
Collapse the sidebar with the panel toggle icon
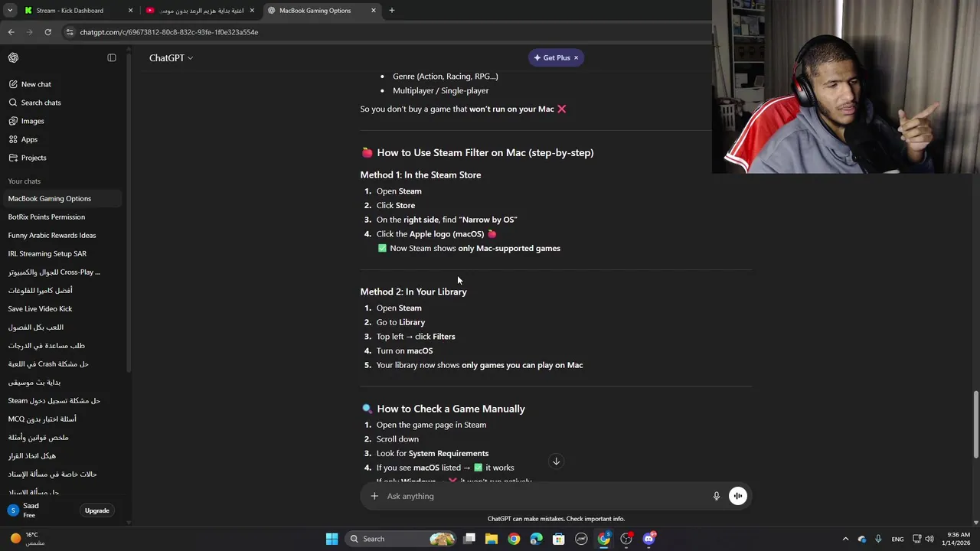point(112,57)
